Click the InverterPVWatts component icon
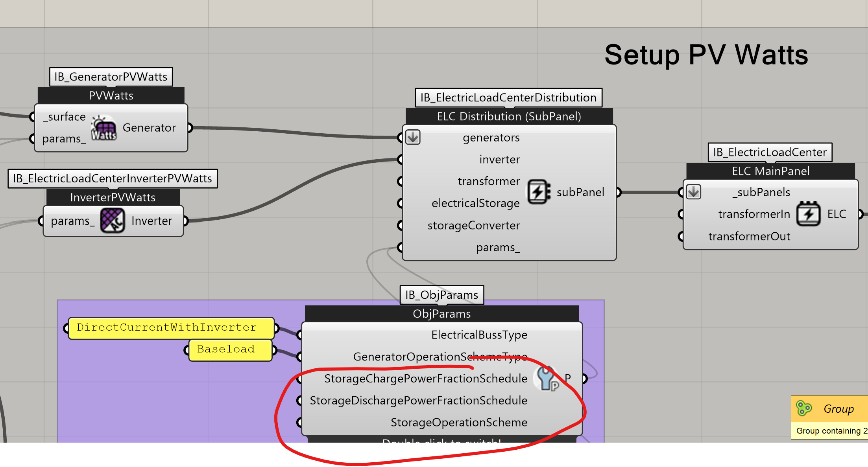The width and height of the screenshot is (868, 467). (x=112, y=221)
